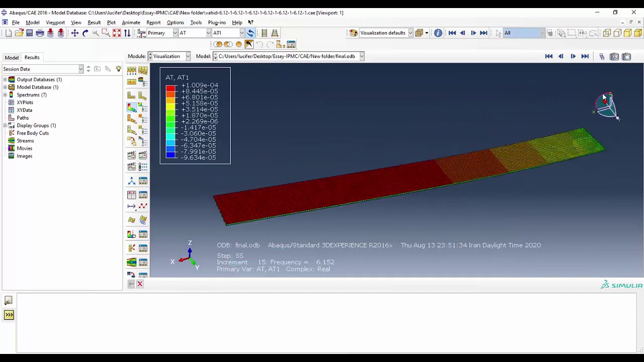
Task: Toggle the pinned hammer tool icon
Action: pos(249,45)
